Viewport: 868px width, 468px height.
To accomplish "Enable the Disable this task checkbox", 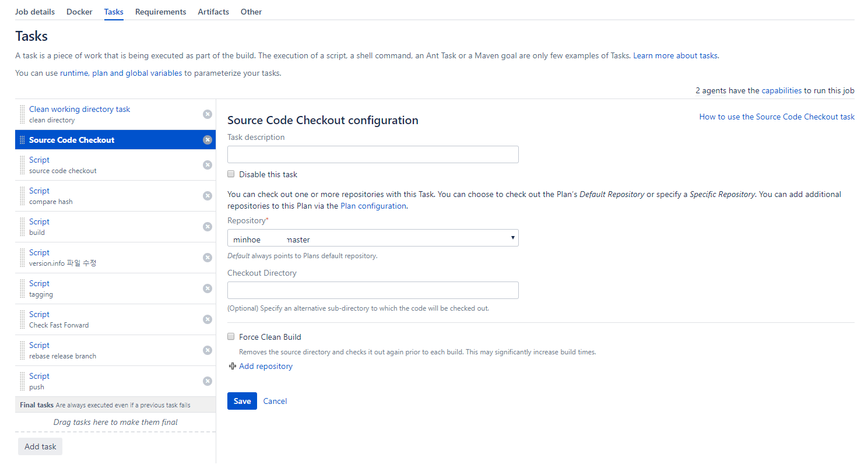I will [231, 174].
